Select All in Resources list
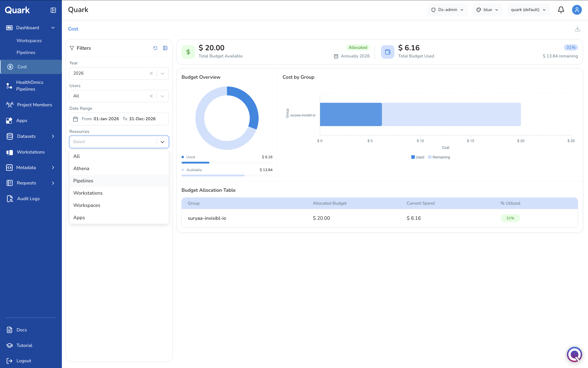588x368 pixels. (119, 156)
